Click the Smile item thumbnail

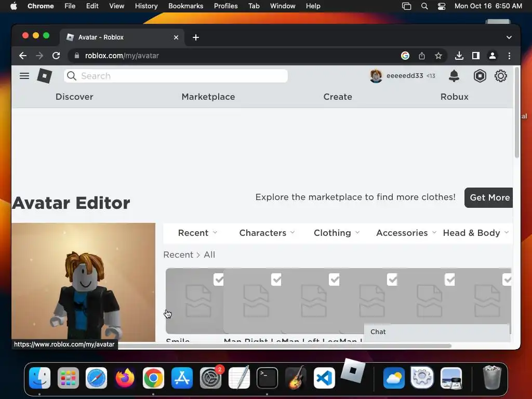(194, 301)
